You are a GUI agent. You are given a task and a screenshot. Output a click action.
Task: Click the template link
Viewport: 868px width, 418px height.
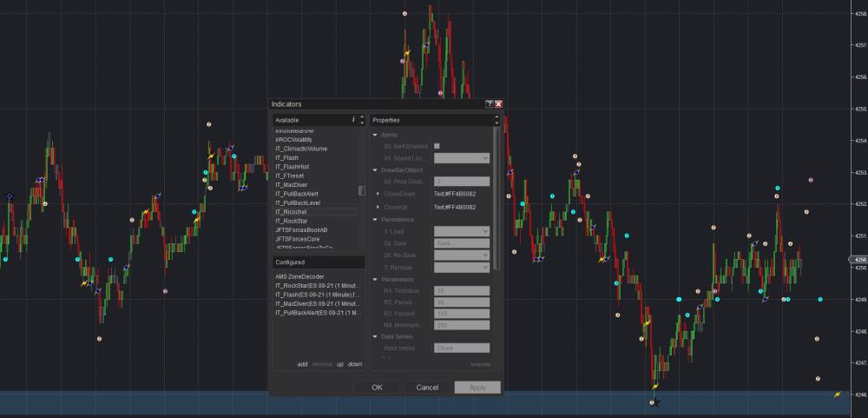[x=480, y=364]
